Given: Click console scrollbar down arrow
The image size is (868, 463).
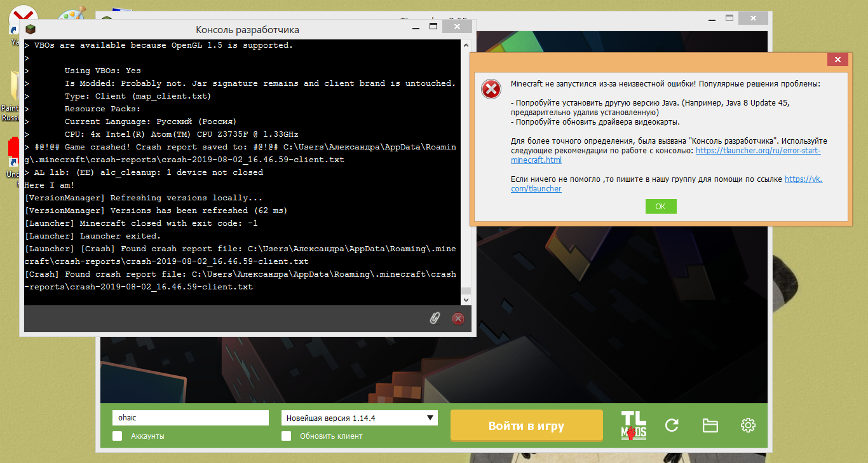Looking at the screenshot, I should tap(466, 299).
